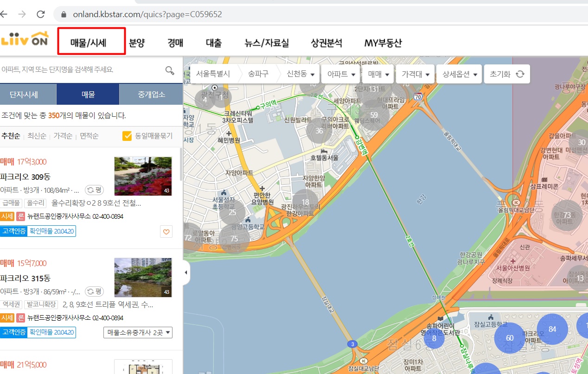Screen dimensions: 588x374
Task: Select 송파구 in the location breadcrumb
Action: (258, 74)
